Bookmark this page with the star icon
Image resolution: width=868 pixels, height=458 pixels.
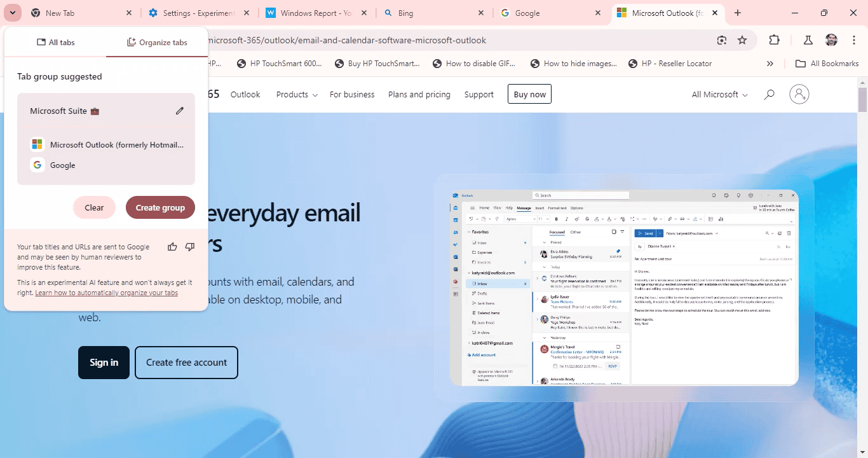coord(742,40)
